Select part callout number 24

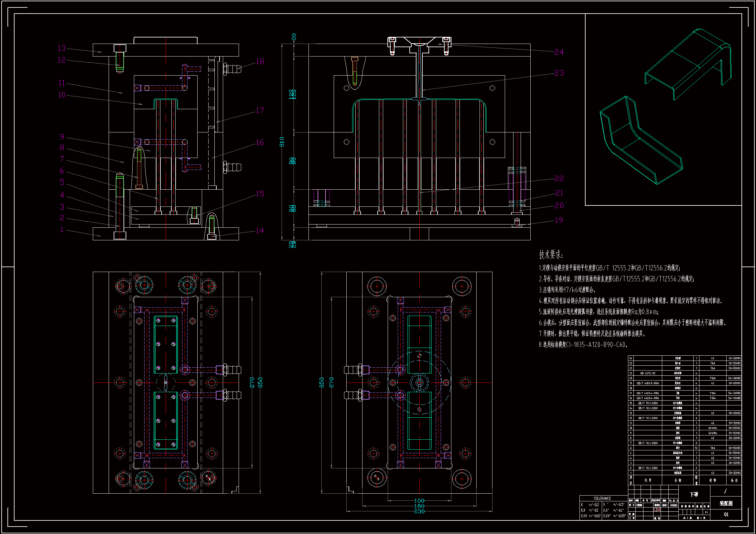[x=559, y=52]
